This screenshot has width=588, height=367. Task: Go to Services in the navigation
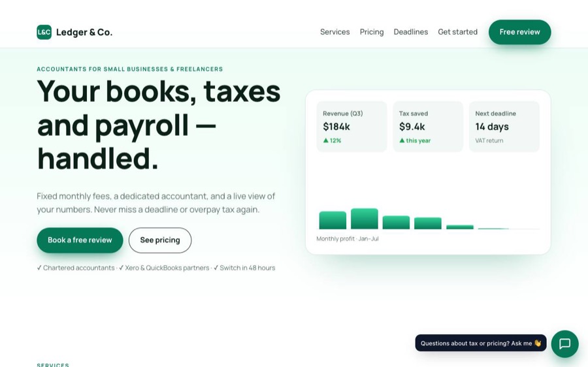[335, 32]
